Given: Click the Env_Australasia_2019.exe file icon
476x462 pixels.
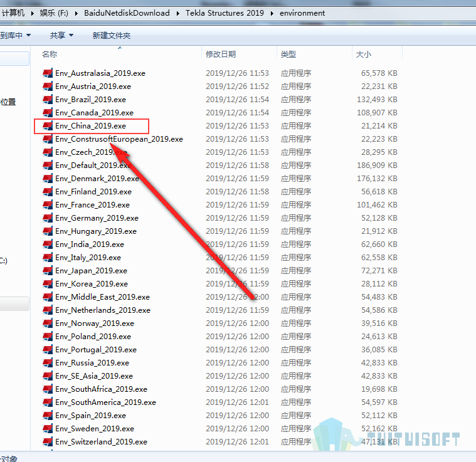Looking at the screenshot, I should click(48, 73).
